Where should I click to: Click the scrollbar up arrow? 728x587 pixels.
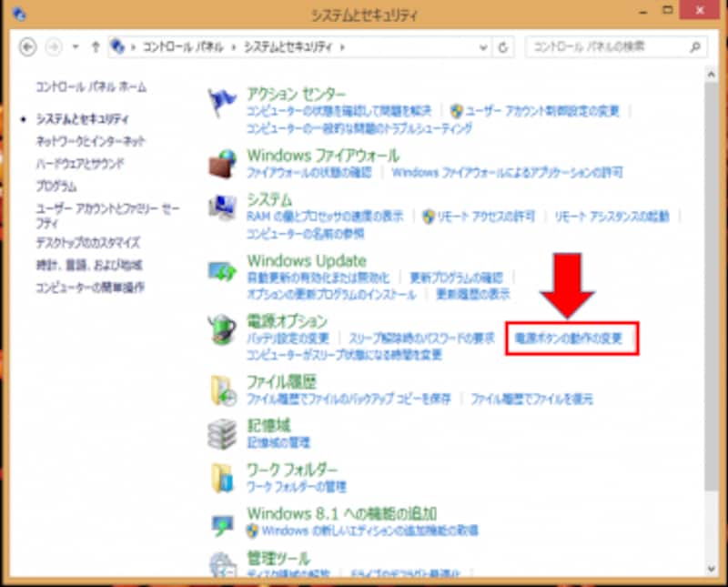tap(712, 74)
